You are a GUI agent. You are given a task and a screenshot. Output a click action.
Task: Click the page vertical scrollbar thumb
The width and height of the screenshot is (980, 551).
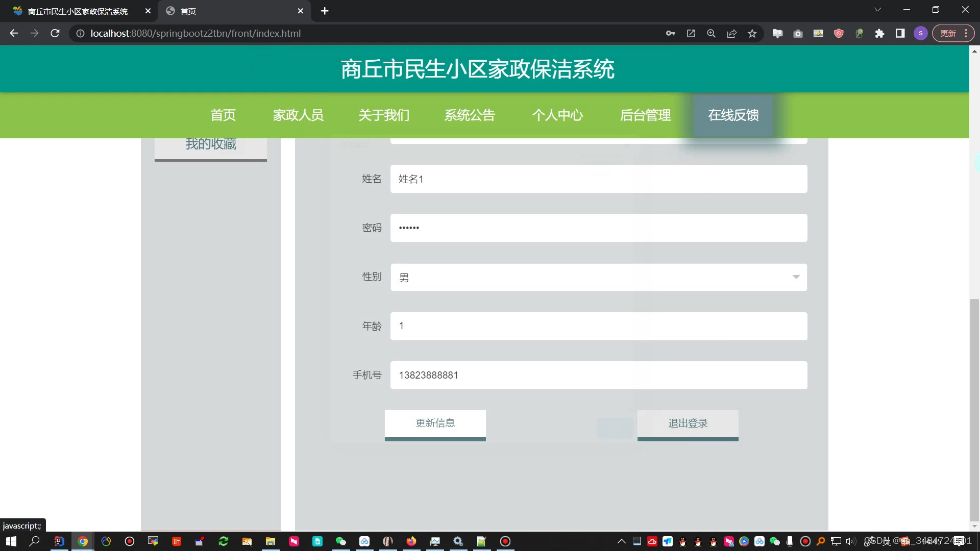pos(974,408)
